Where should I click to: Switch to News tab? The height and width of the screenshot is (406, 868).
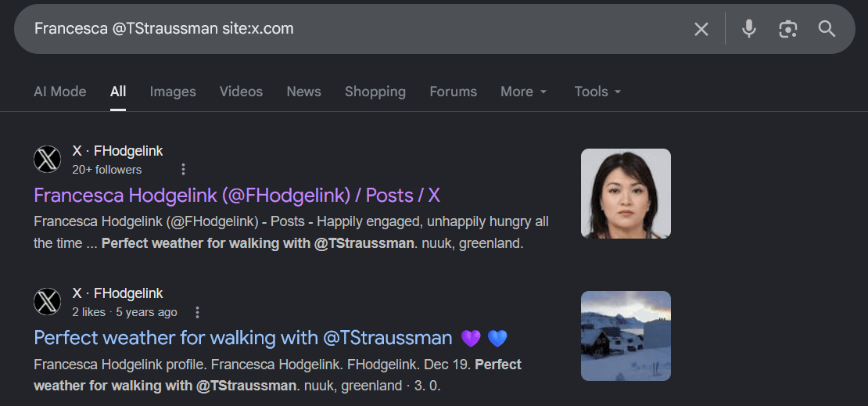click(303, 92)
